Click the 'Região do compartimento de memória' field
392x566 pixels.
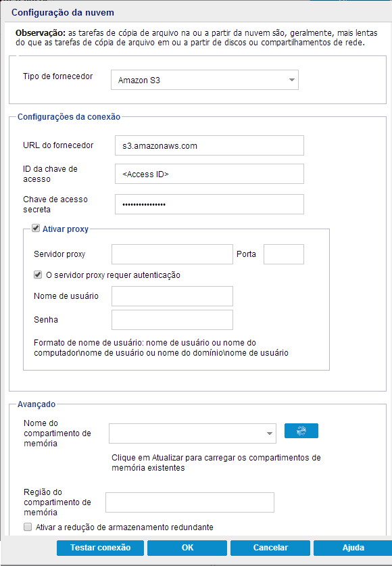coord(189,502)
